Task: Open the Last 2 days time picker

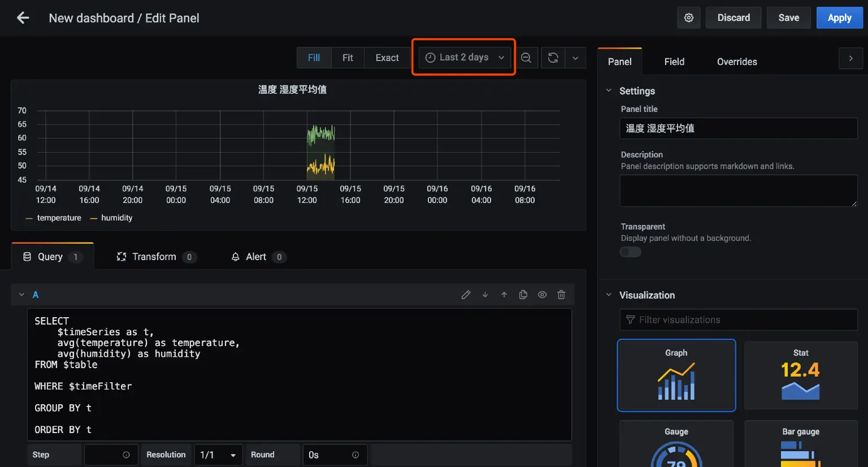Action: point(464,58)
